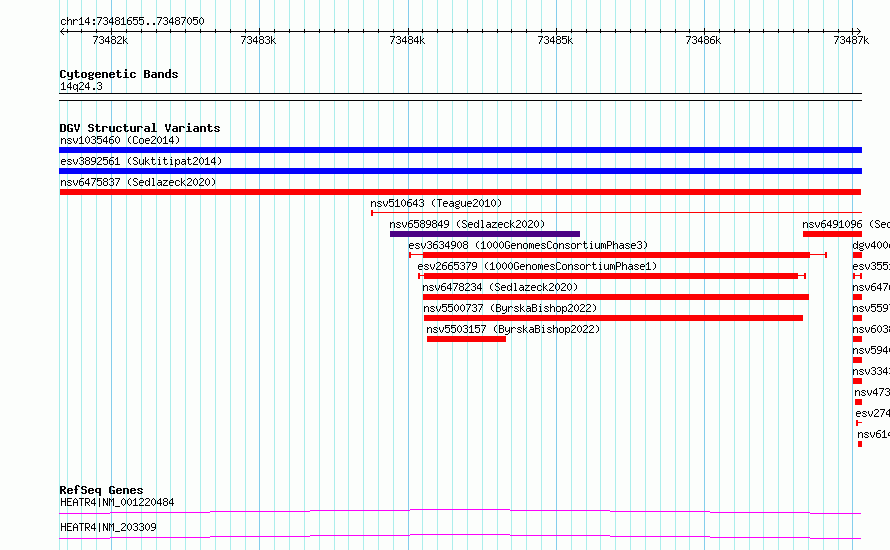The image size is (890, 550).
Task: Open the esv3634908 variant label
Action: 528,245
